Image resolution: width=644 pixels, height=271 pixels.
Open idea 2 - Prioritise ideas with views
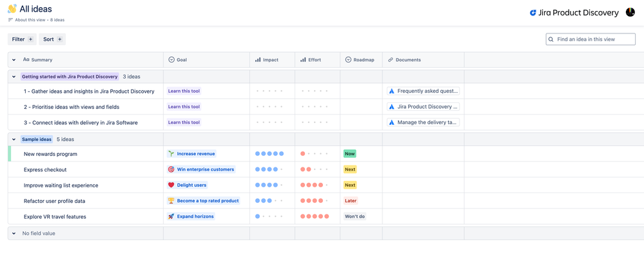pyautogui.click(x=72, y=107)
